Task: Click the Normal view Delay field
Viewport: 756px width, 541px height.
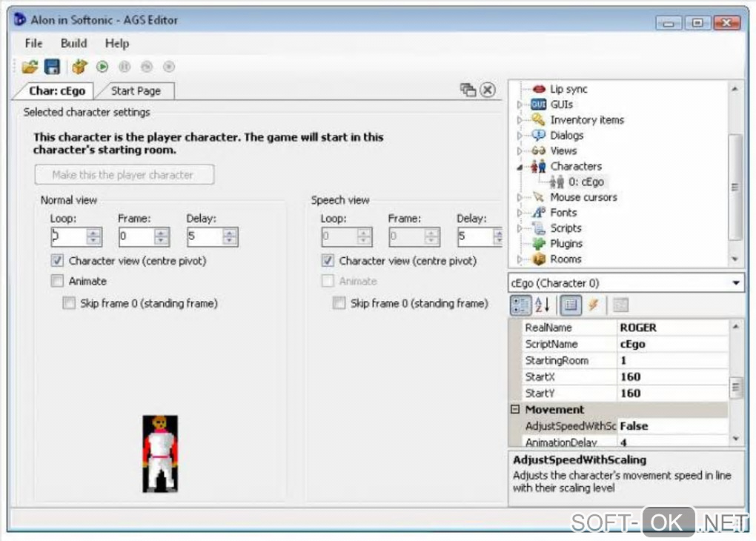Action: click(205, 236)
